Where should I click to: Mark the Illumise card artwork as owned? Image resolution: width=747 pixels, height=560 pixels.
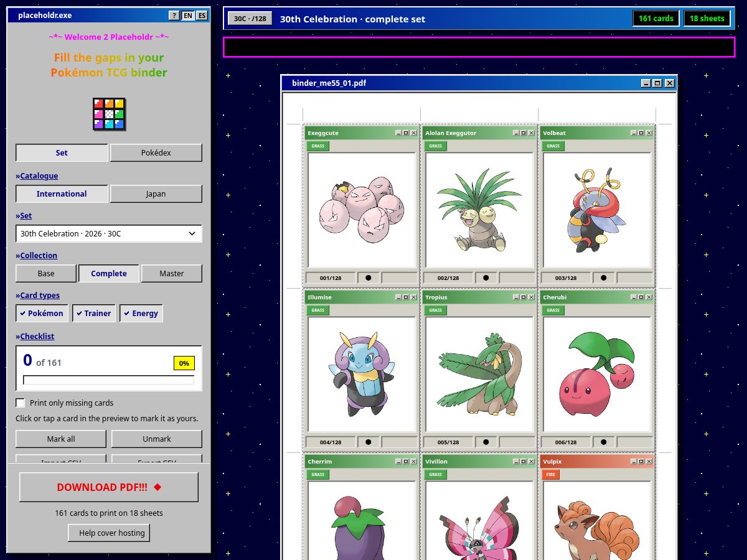tap(362, 374)
